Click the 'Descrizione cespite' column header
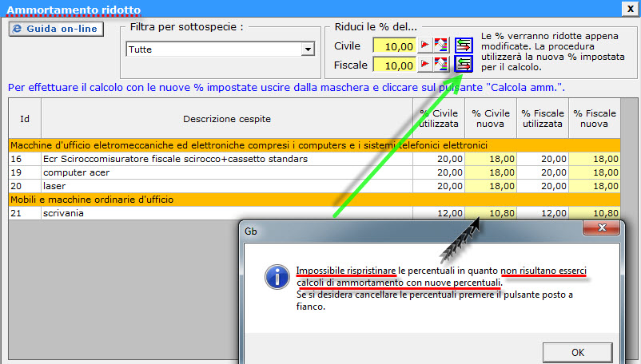Viewport: 641px width, 364px height. (226, 119)
